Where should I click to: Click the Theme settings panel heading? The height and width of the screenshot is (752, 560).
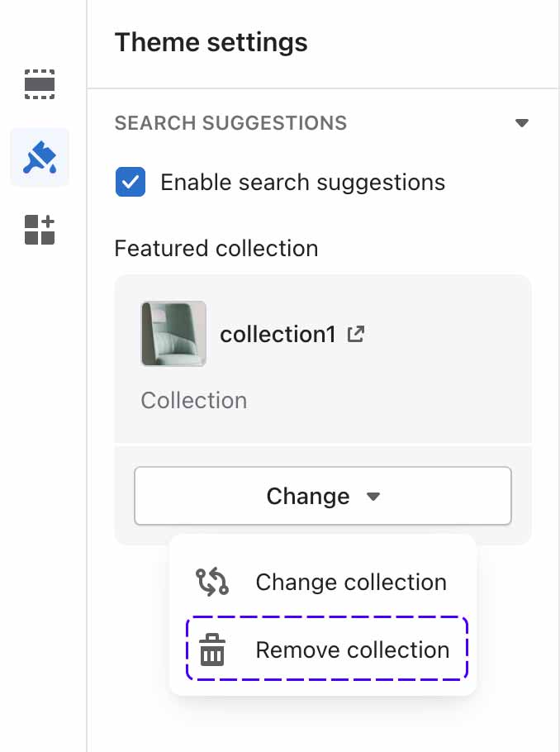[211, 42]
